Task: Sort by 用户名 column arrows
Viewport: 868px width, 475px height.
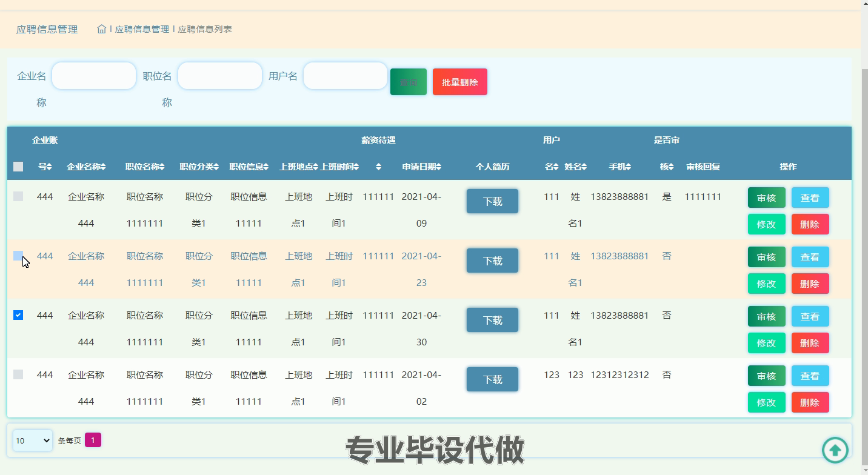Action: pyautogui.click(x=556, y=167)
